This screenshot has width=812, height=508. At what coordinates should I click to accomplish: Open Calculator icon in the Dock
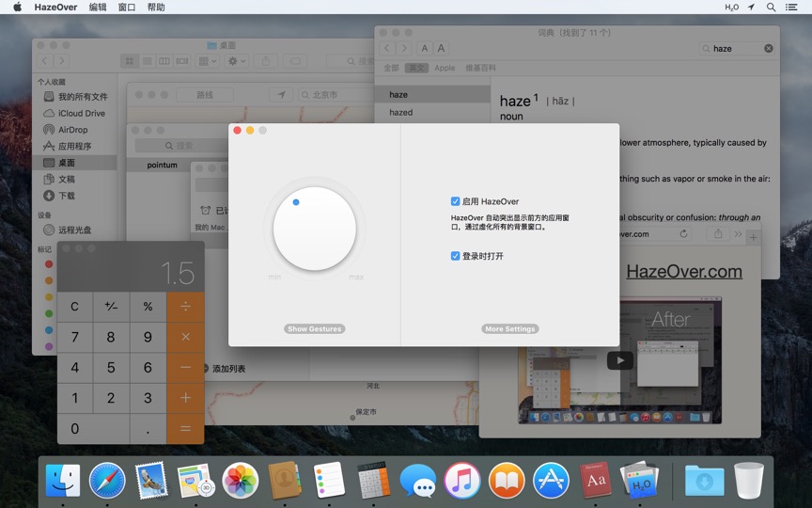373,480
